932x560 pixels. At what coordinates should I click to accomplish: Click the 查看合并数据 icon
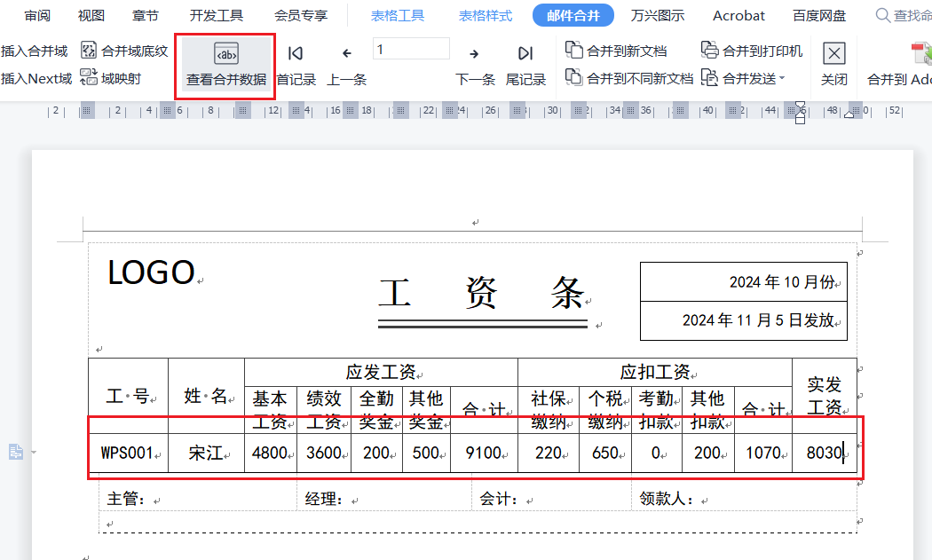[x=226, y=53]
